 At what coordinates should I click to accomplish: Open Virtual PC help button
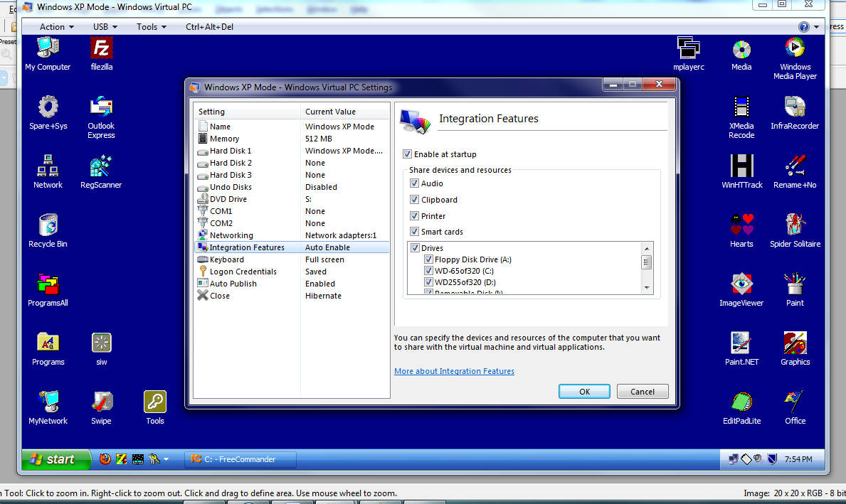pos(804,27)
